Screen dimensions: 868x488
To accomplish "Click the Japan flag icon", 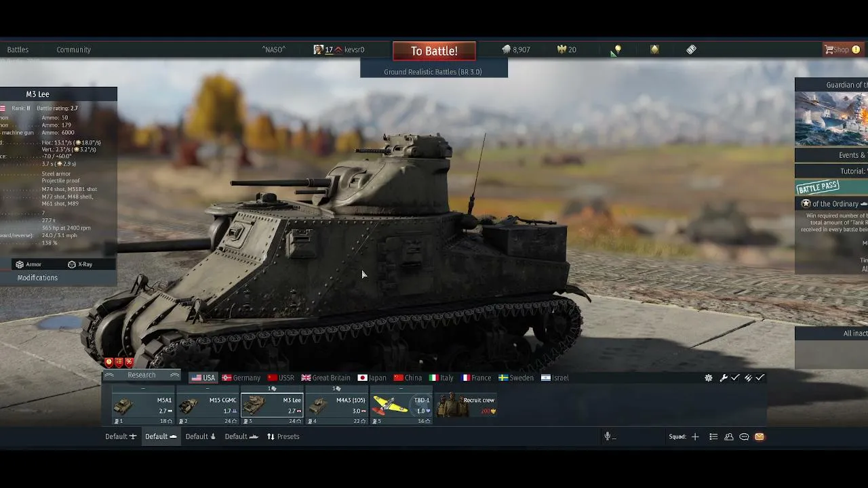I will [x=362, y=378].
